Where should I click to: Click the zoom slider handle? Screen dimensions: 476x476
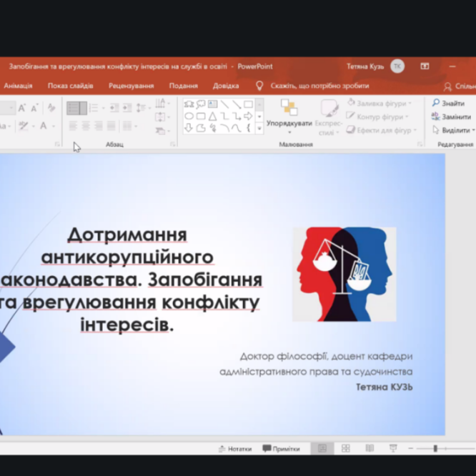tap(435, 449)
